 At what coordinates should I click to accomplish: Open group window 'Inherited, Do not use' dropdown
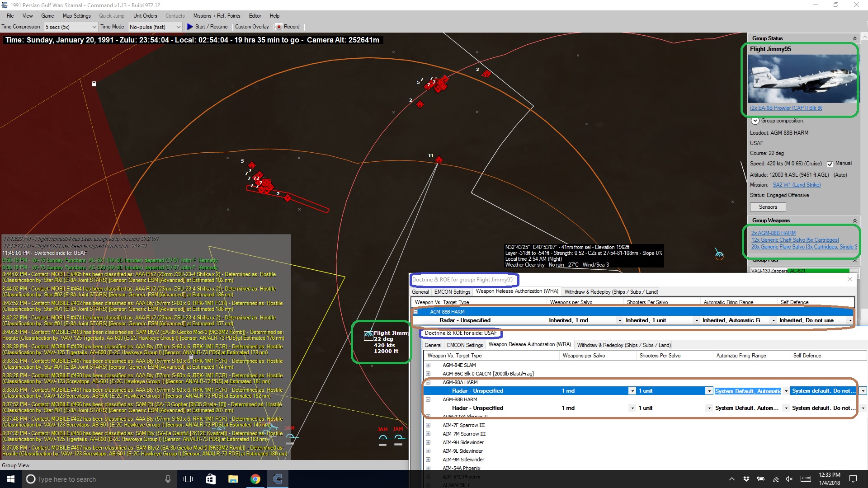coord(850,320)
